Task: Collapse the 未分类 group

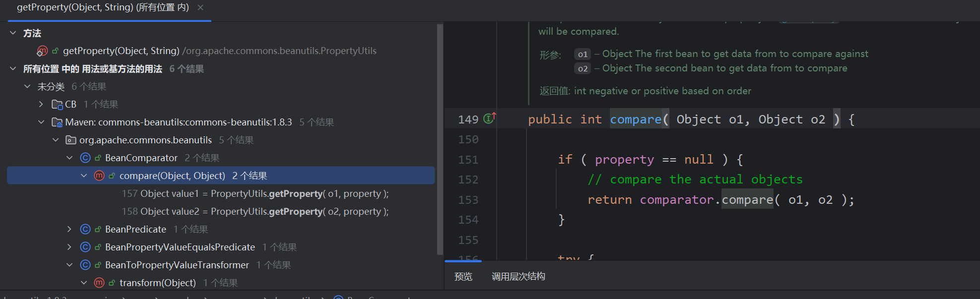Action: click(x=27, y=86)
